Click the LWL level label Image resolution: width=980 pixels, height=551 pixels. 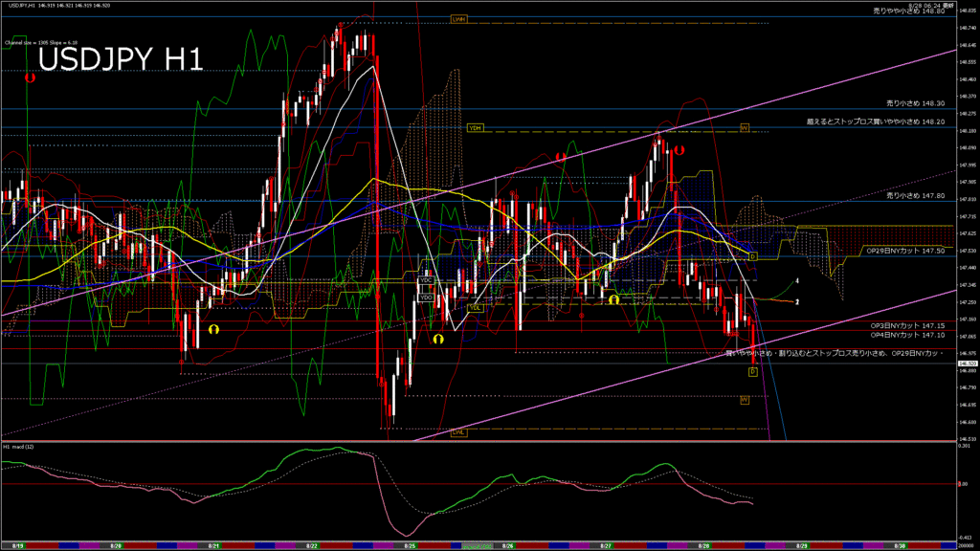click(x=458, y=432)
